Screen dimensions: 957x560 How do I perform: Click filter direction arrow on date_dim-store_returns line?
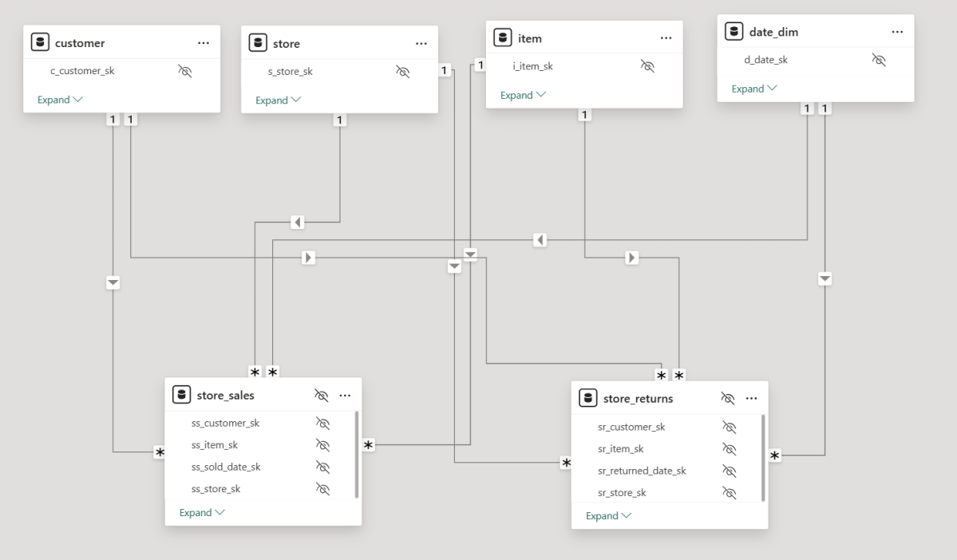click(825, 278)
